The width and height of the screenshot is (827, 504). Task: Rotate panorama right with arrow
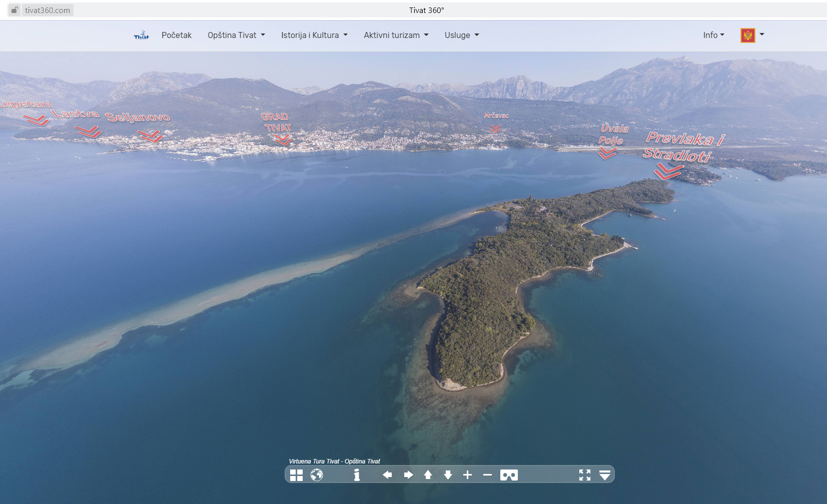coord(408,475)
